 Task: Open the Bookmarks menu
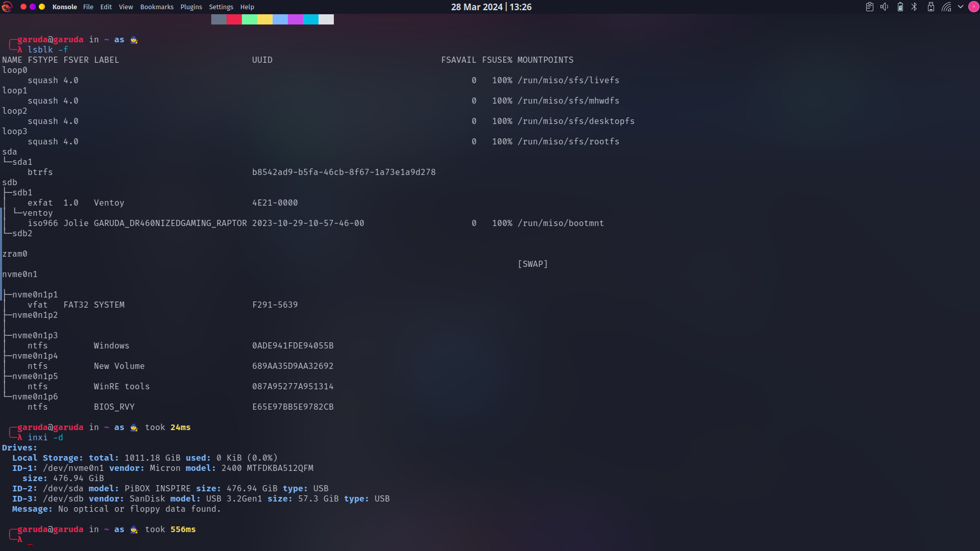coord(157,7)
